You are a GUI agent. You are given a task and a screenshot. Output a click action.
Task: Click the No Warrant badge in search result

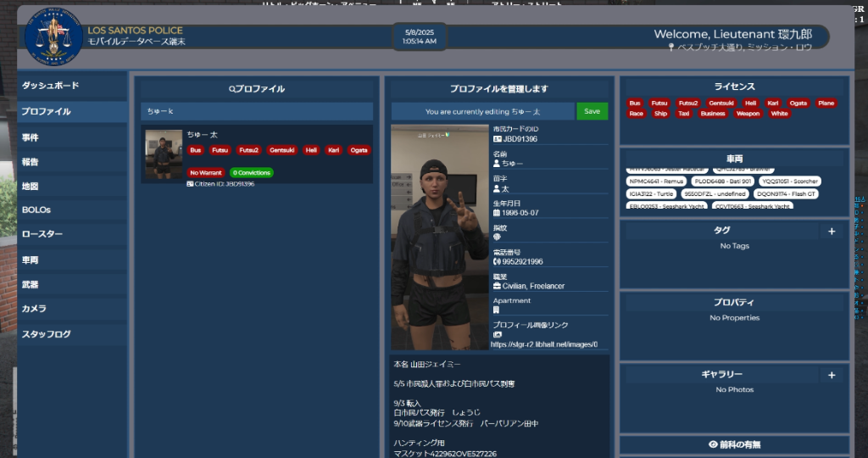(205, 173)
